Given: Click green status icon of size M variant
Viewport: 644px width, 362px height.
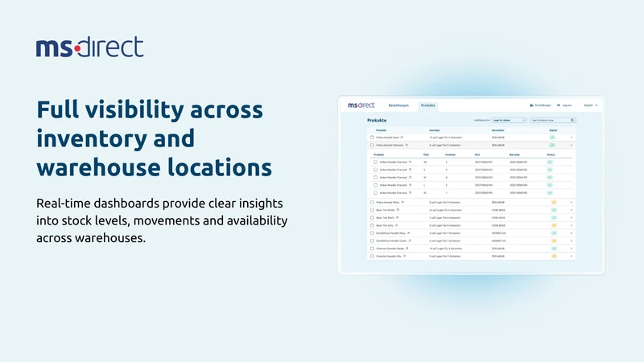Looking at the screenshot, I should 550,177.
